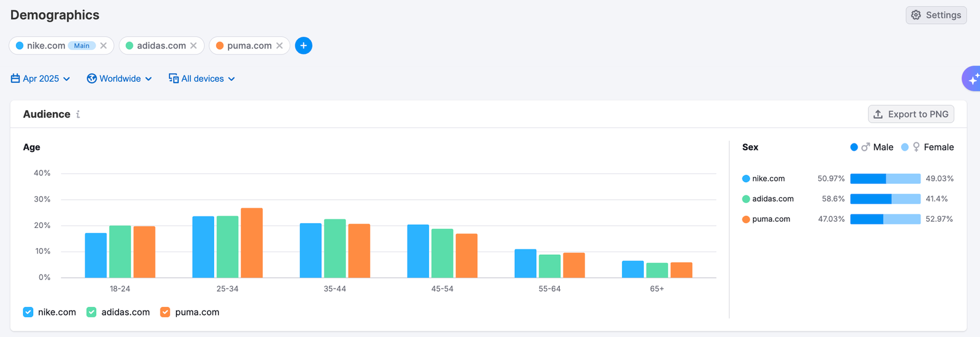Click the globe icon beside Worldwide
This screenshot has width=980, height=337.
tap(92, 78)
